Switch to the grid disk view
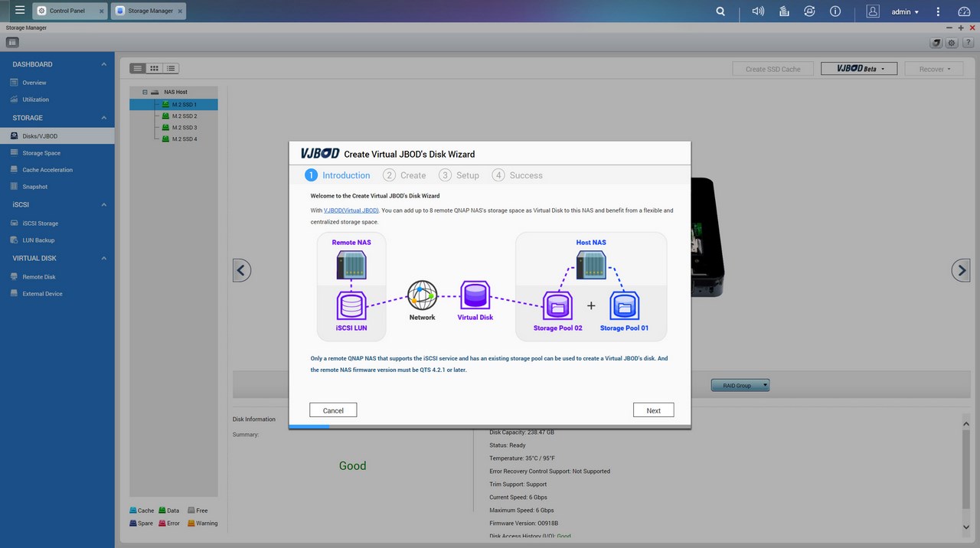The width and height of the screenshot is (980, 548). tap(154, 68)
